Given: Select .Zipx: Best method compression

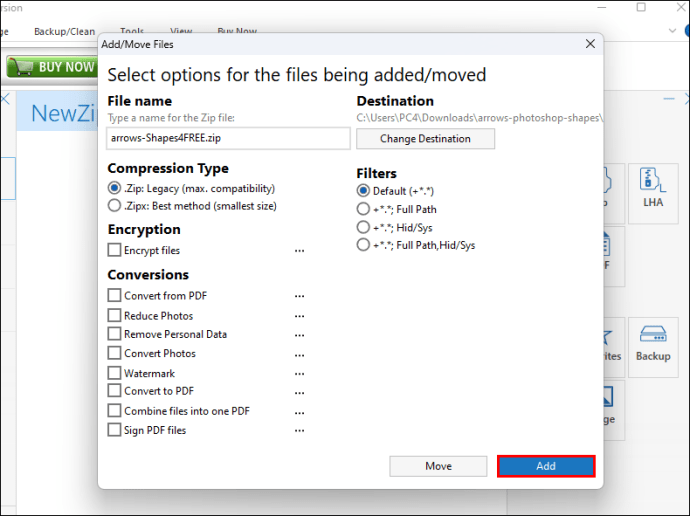Looking at the screenshot, I should click(x=114, y=206).
